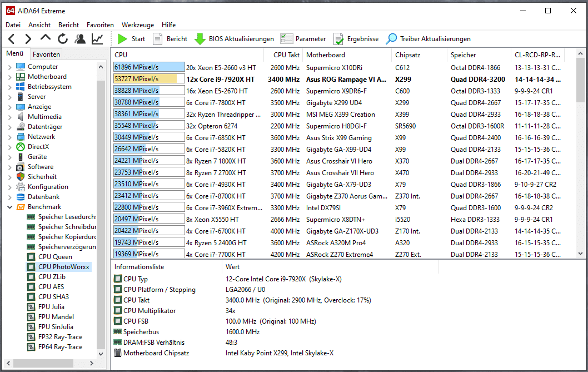
Task: Sort by the CPU Takt column header
Action: pos(283,55)
